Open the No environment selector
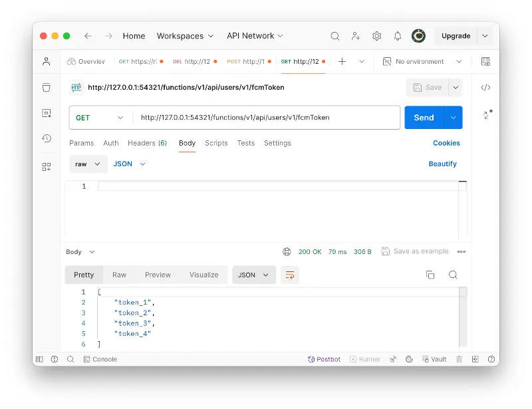 click(x=422, y=61)
